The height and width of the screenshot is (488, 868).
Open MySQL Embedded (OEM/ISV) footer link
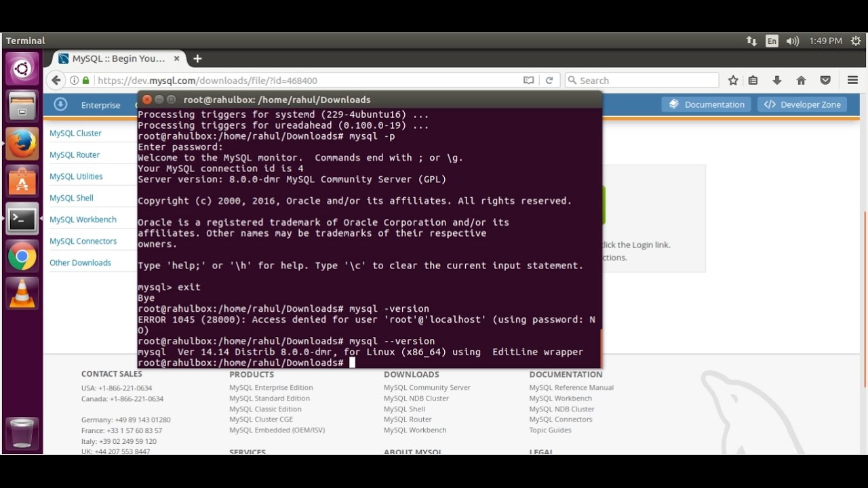coord(277,430)
